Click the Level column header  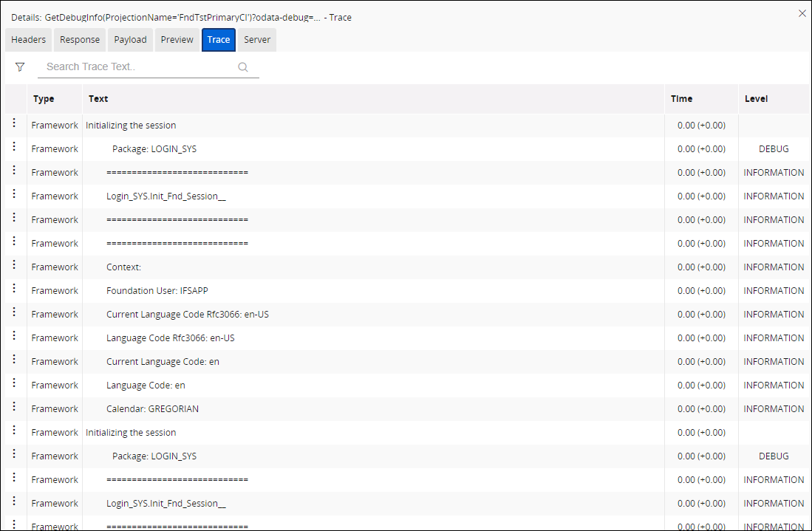[756, 99]
